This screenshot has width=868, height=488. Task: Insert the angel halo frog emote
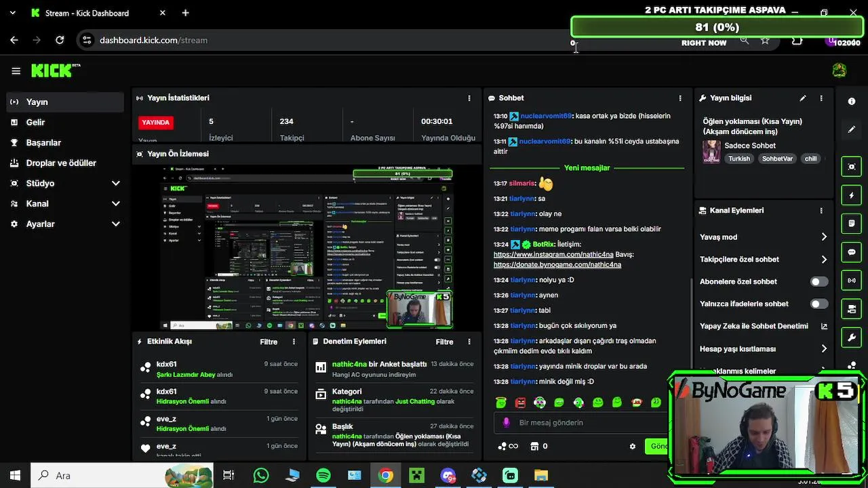pos(501,403)
